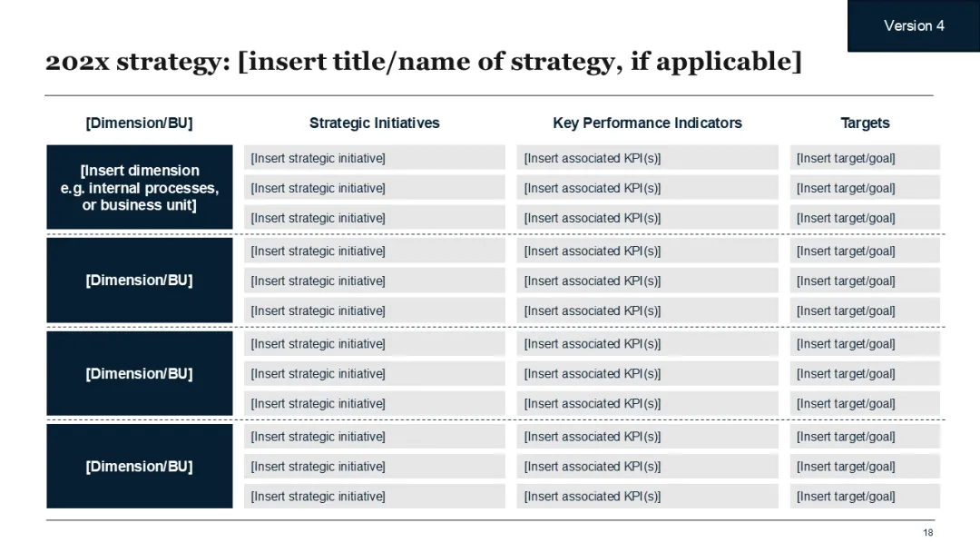Image resolution: width=980 pixels, height=552 pixels.
Task: Click last target/goal field on the slide
Action: click(865, 497)
